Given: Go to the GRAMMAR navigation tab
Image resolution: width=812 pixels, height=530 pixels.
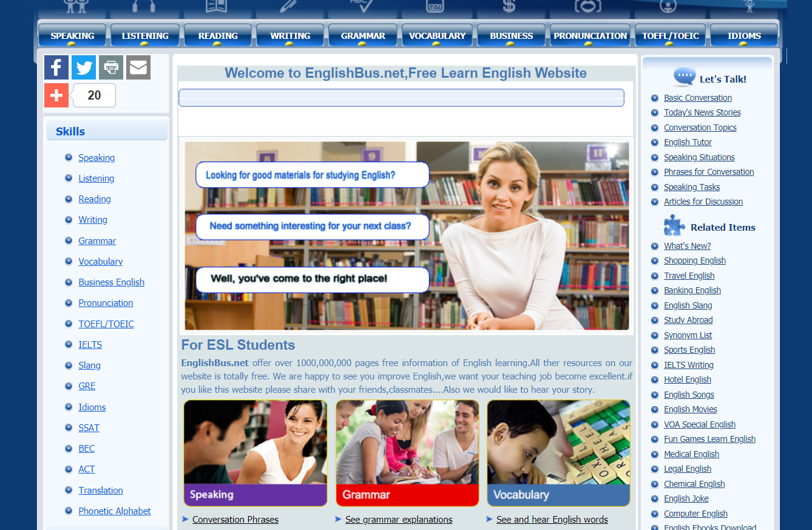Looking at the screenshot, I should tap(363, 36).
